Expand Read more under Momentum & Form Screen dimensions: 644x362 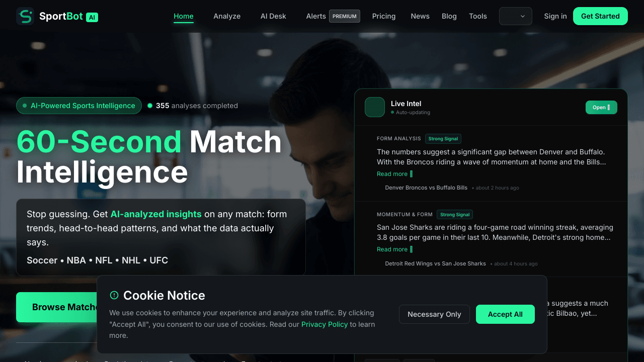pos(394,249)
